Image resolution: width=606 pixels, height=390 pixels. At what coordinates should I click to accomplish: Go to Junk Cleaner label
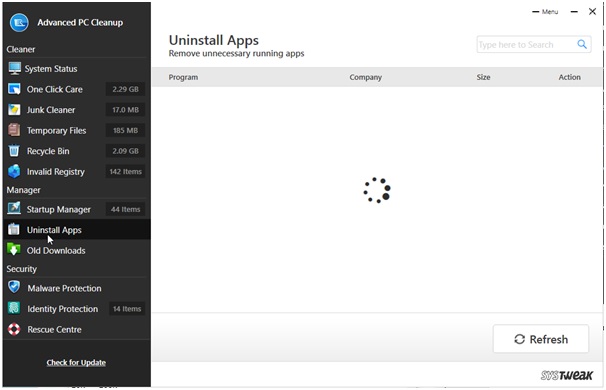tap(51, 110)
